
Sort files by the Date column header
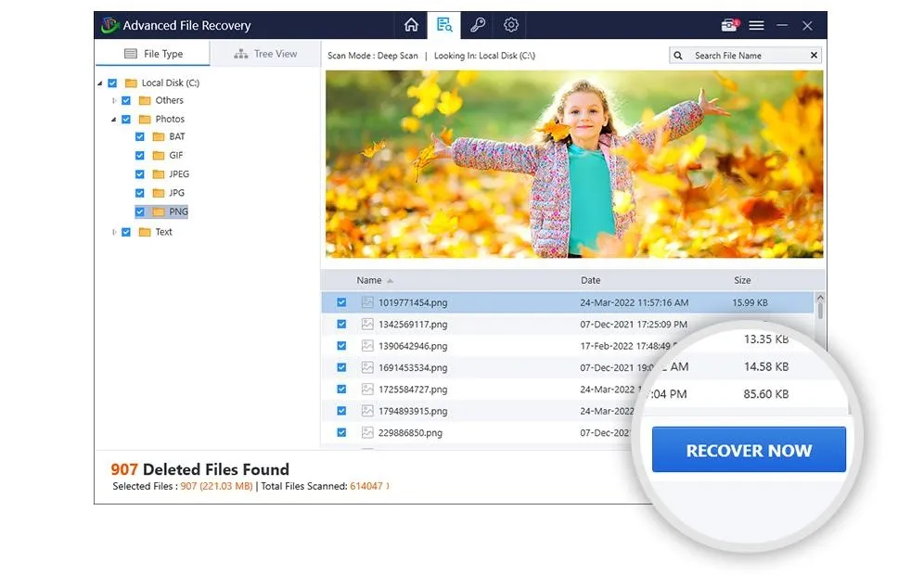(x=591, y=280)
